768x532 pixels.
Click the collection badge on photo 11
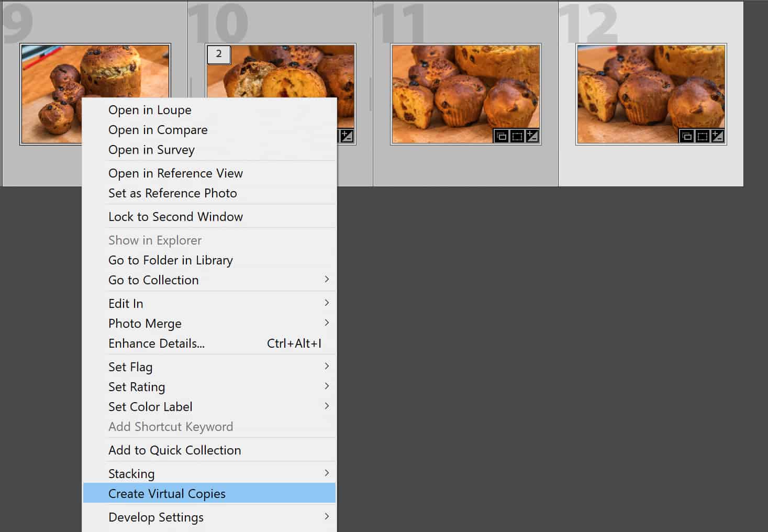(x=502, y=136)
